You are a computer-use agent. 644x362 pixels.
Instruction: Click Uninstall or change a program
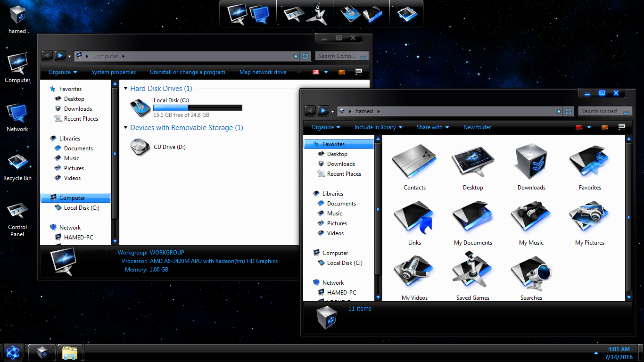pyautogui.click(x=187, y=72)
